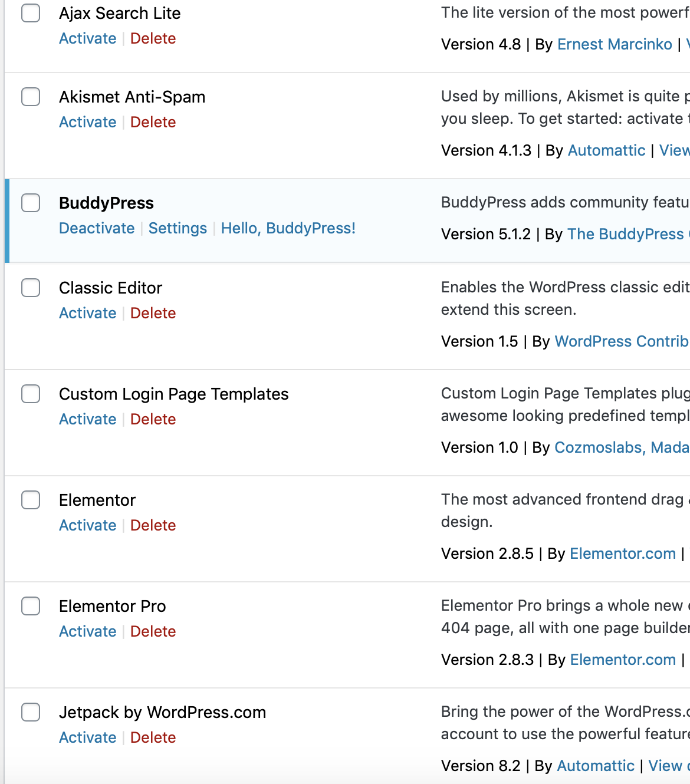Image resolution: width=690 pixels, height=784 pixels.
Task: Click the Version 8.2 text
Action: click(x=481, y=766)
